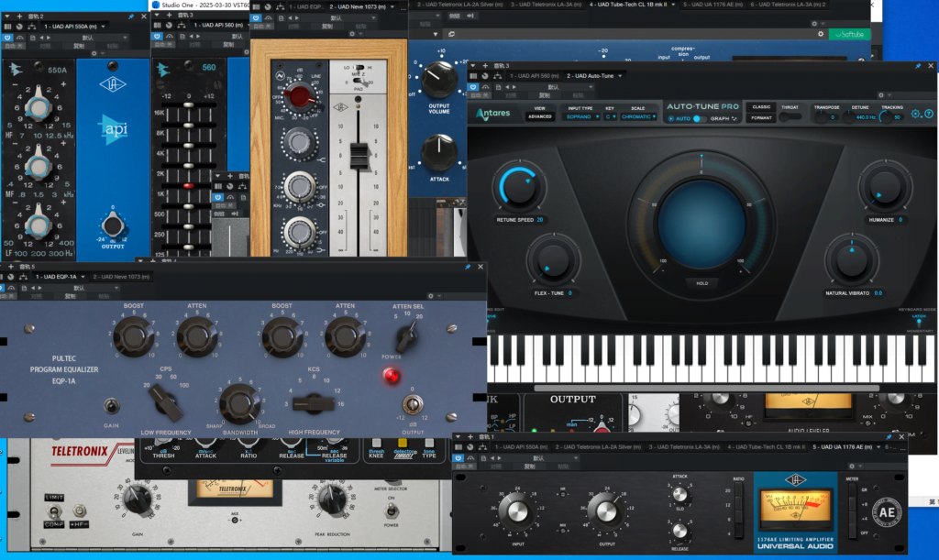Click the Auto-Tune help question mark icon

[x=927, y=114]
